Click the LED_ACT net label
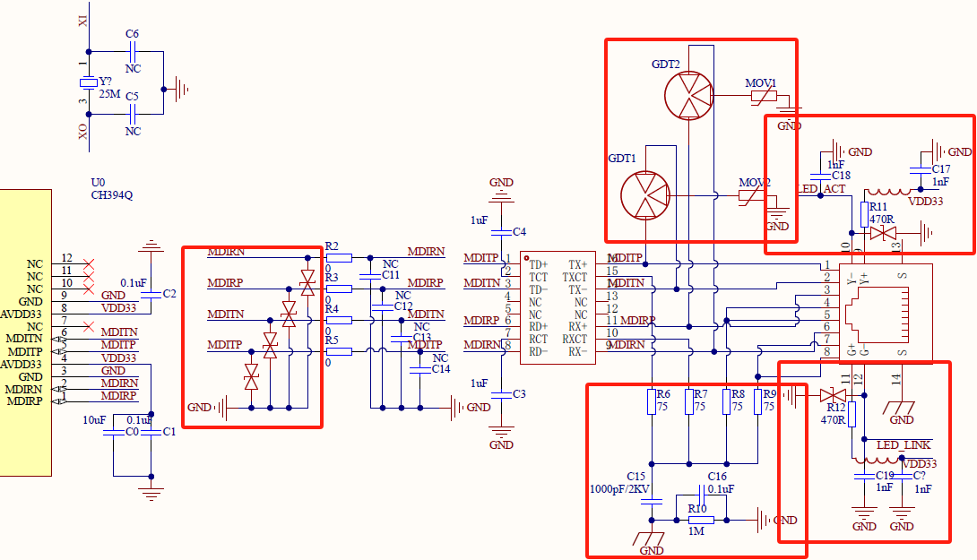Image resolution: width=977 pixels, height=560 pixels. click(821, 189)
